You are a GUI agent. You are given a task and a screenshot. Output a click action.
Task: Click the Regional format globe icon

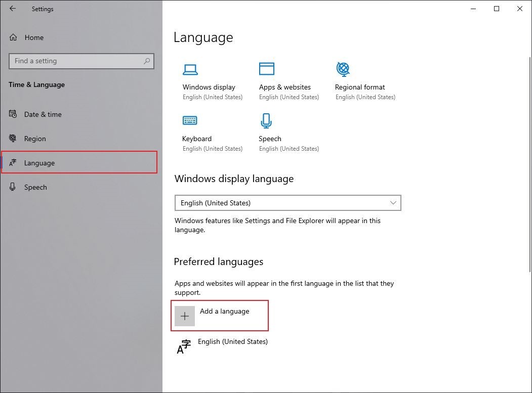343,69
